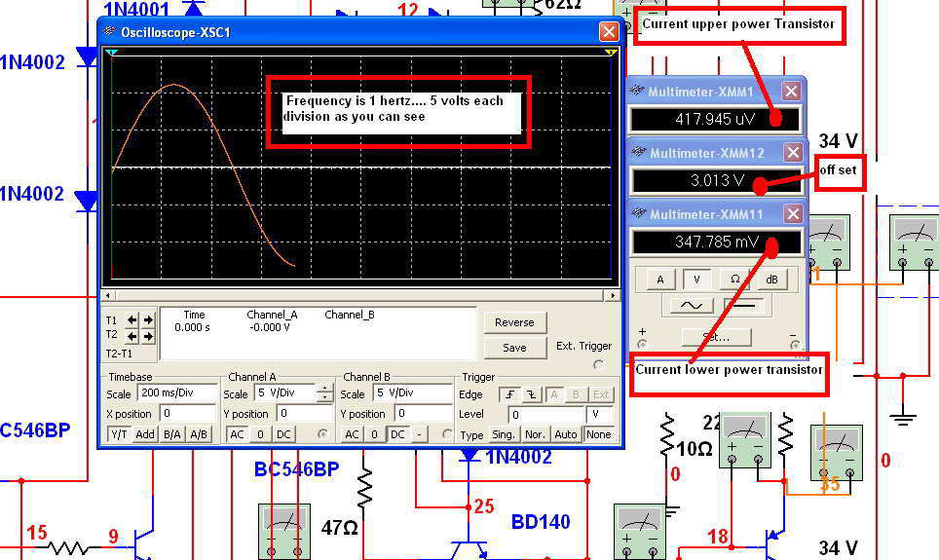Set trigger type to Auto

pos(566,434)
